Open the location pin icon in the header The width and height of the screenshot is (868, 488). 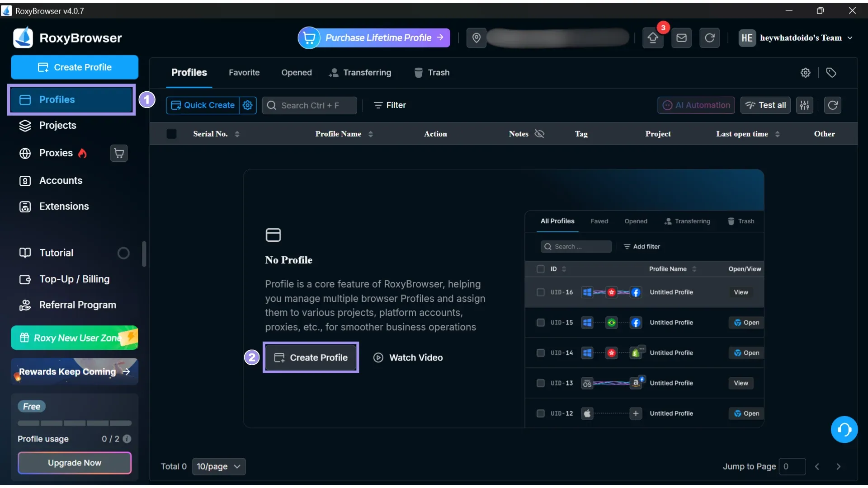[x=476, y=38]
